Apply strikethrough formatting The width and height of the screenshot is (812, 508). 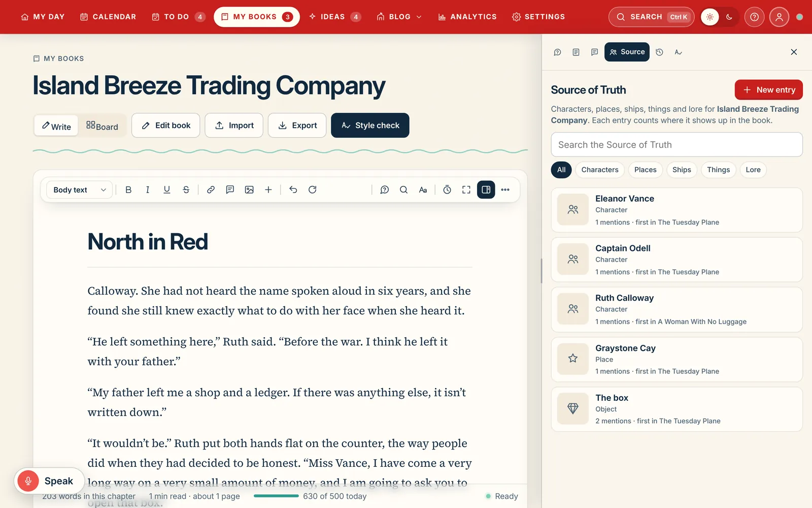pyautogui.click(x=186, y=189)
